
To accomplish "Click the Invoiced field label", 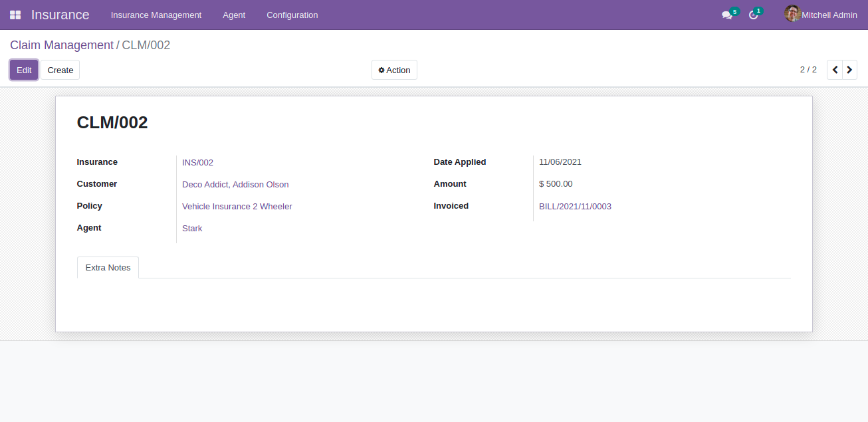I will (x=451, y=205).
